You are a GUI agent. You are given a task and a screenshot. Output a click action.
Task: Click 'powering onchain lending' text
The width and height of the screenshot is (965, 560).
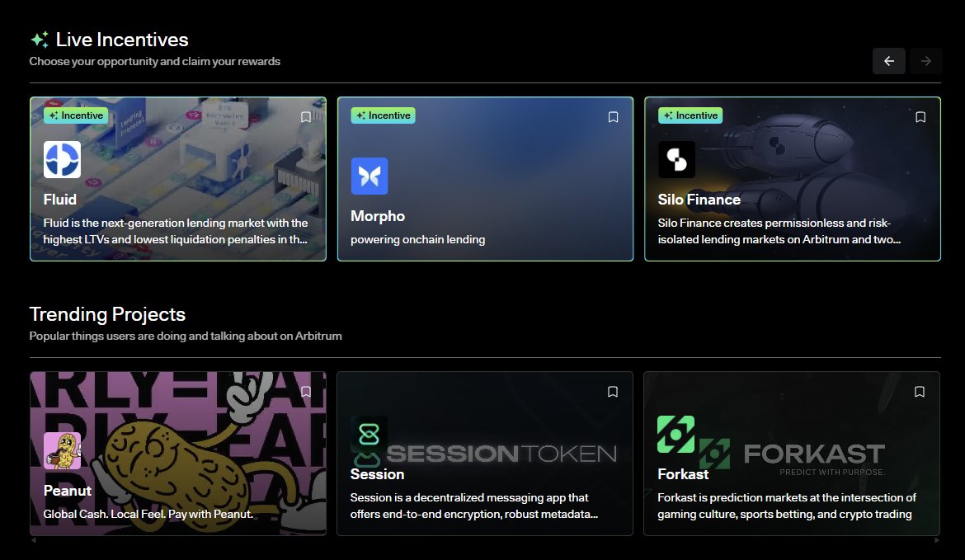click(418, 239)
